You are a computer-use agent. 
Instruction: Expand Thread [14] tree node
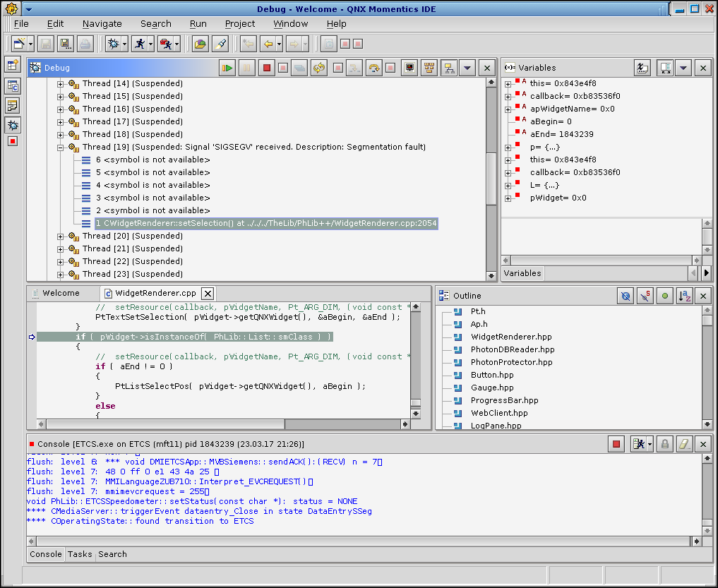tap(61, 84)
